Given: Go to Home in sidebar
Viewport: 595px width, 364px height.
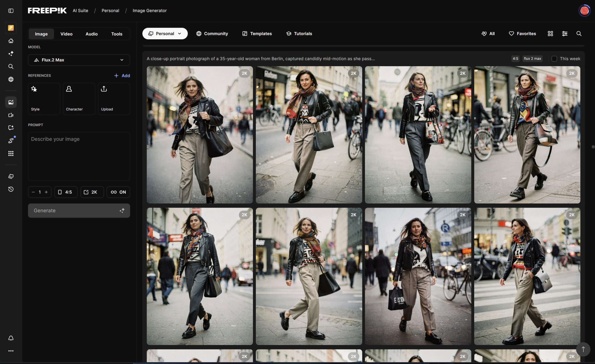Looking at the screenshot, I should coord(11,41).
